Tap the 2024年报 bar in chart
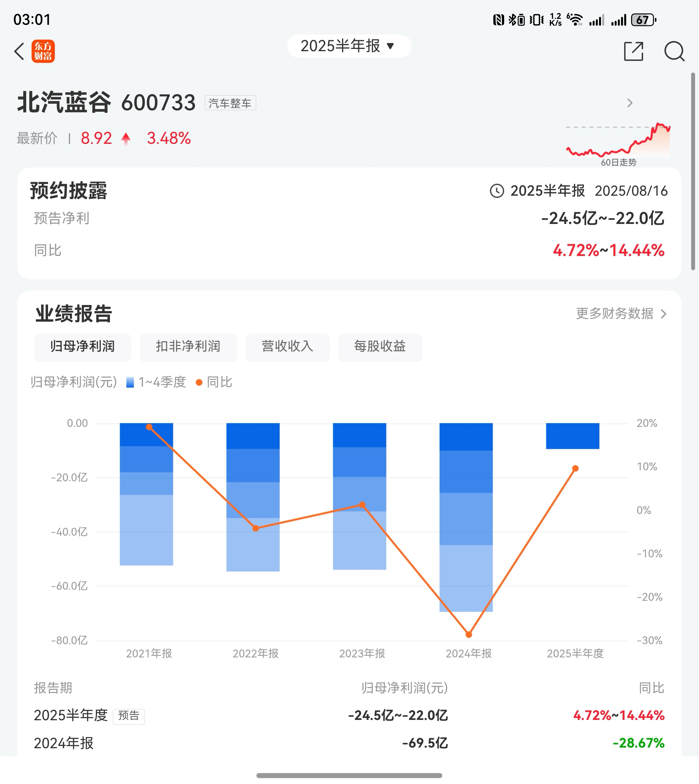The image size is (699, 784). click(466, 518)
